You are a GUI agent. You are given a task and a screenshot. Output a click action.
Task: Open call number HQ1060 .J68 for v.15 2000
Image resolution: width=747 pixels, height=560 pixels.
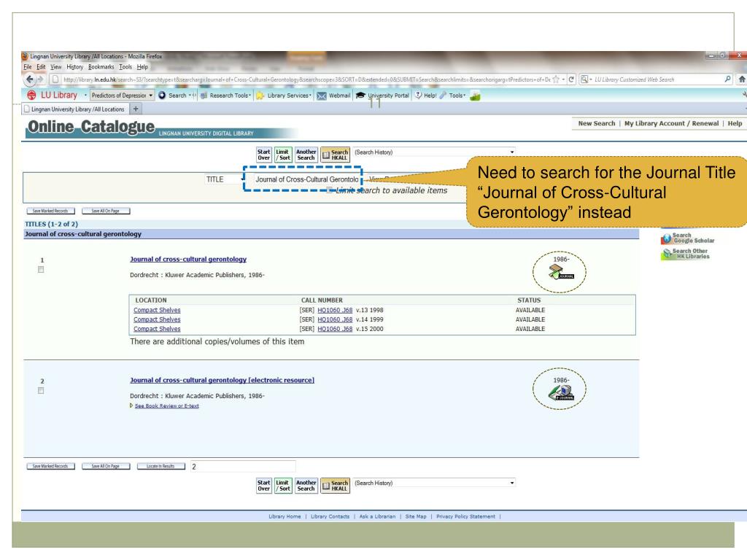(335, 329)
